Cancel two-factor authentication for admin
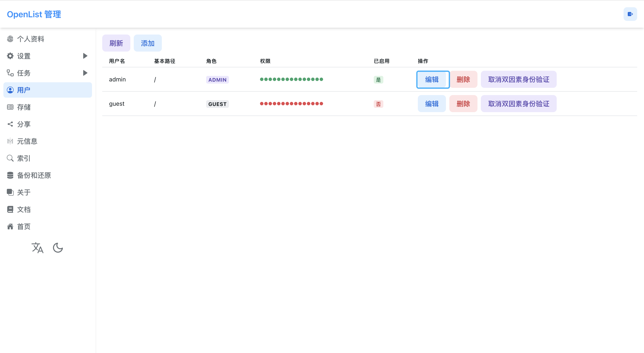 [519, 79]
